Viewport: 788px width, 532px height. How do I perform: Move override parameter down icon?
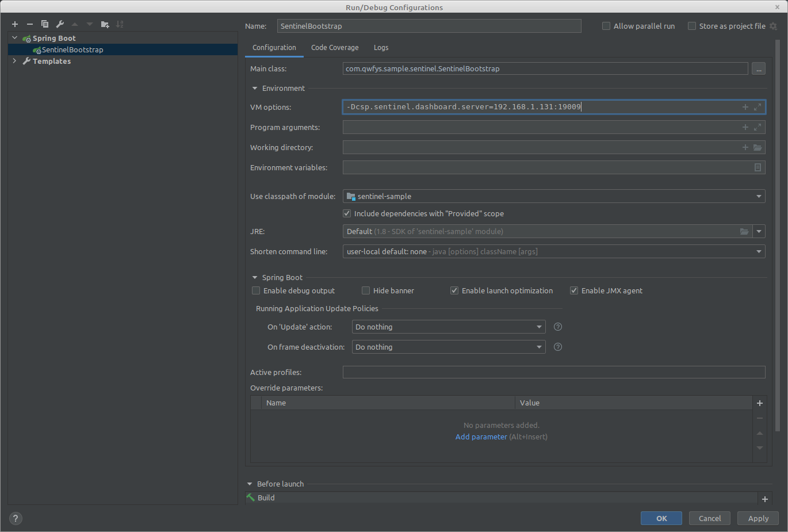[x=760, y=448]
